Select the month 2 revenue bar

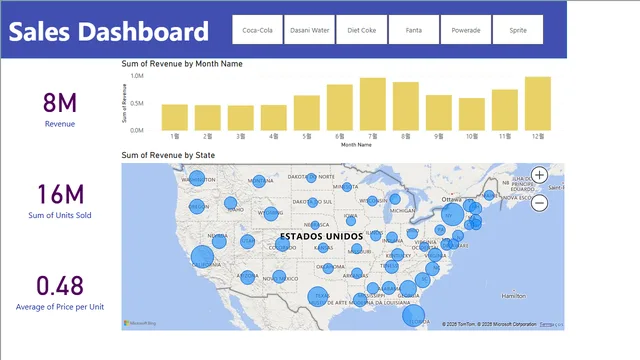click(x=208, y=118)
